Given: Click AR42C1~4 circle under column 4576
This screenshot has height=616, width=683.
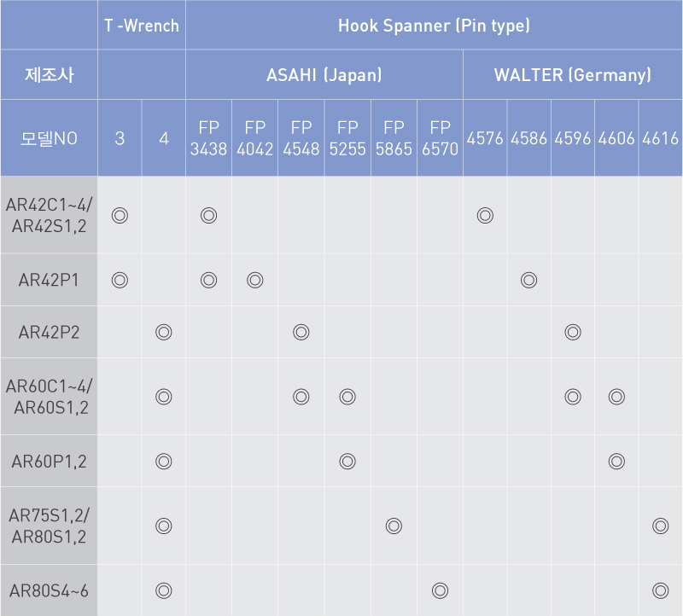Looking at the screenshot, I should pos(485,216).
